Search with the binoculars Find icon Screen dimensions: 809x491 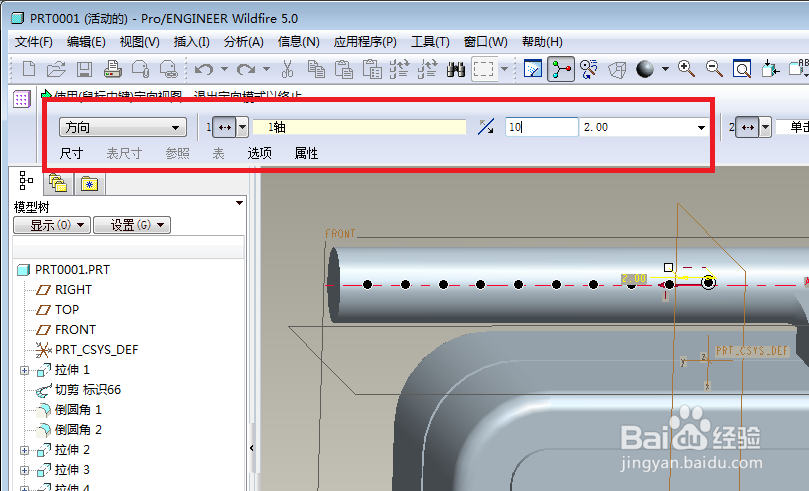pos(456,69)
